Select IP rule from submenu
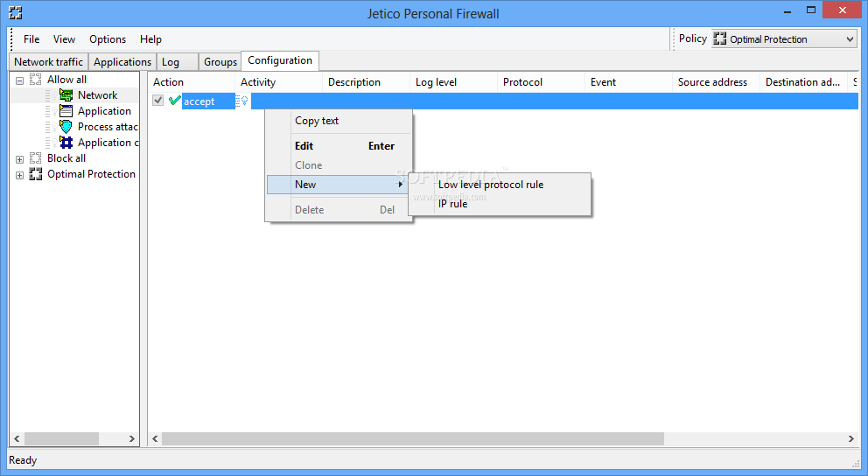Viewport: 868px width, 476px height. point(500,204)
